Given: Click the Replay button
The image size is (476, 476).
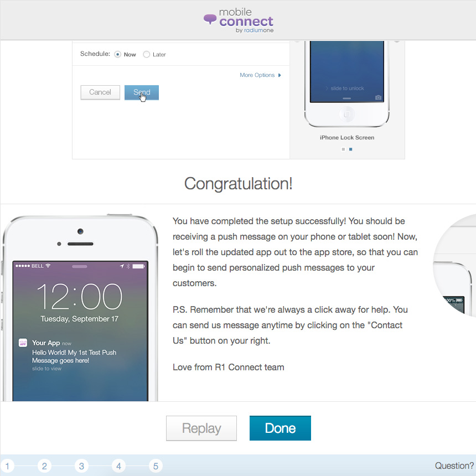Looking at the screenshot, I should [x=201, y=428].
